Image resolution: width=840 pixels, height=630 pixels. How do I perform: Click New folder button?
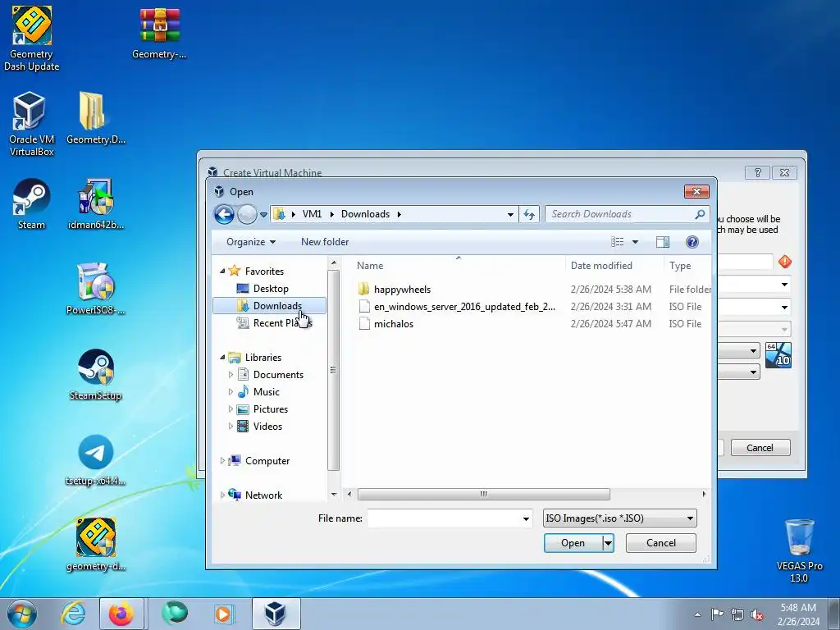pyautogui.click(x=325, y=242)
